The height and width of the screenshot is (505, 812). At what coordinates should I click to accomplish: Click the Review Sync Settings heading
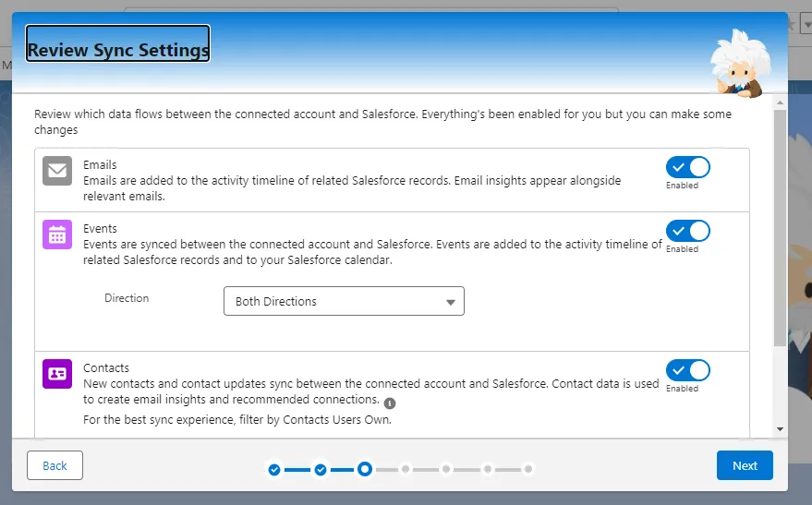117,50
